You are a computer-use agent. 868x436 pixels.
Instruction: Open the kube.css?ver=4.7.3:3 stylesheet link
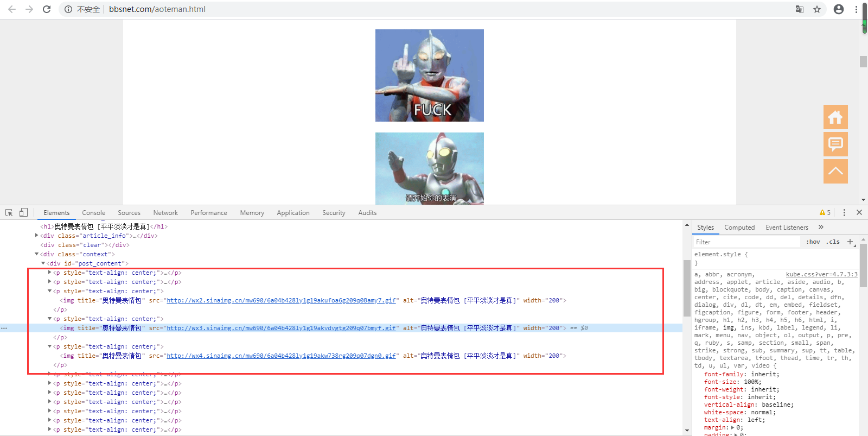point(821,274)
